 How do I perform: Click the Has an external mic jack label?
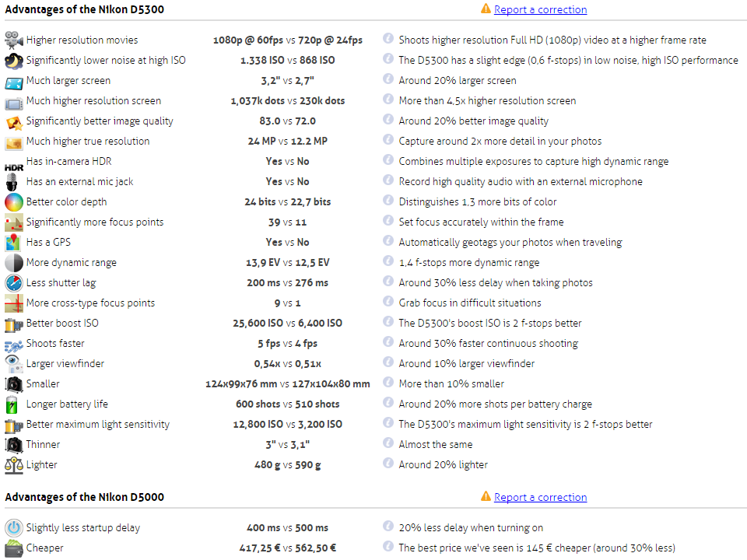80,182
